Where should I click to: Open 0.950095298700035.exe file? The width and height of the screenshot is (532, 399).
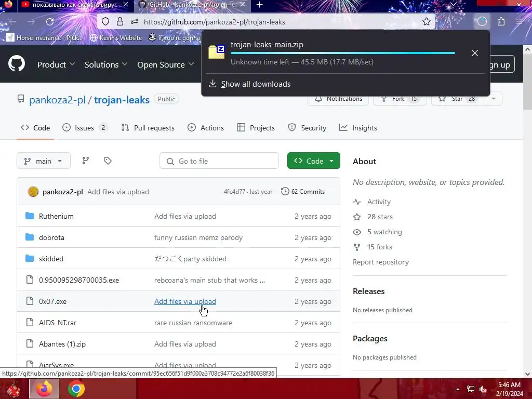79,280
